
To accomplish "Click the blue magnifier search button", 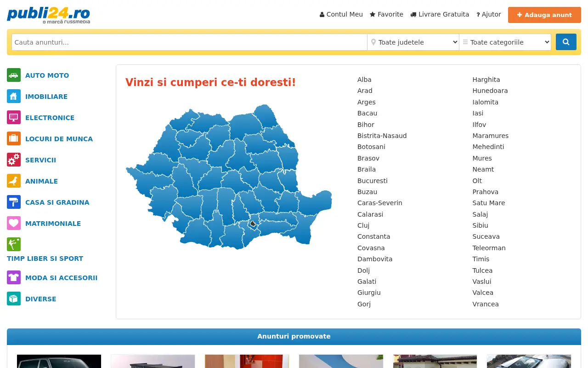I will click(566, 42).
